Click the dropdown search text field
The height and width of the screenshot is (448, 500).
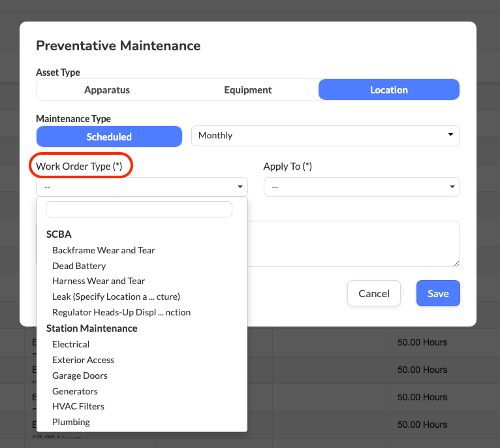[x=139, y=209]
